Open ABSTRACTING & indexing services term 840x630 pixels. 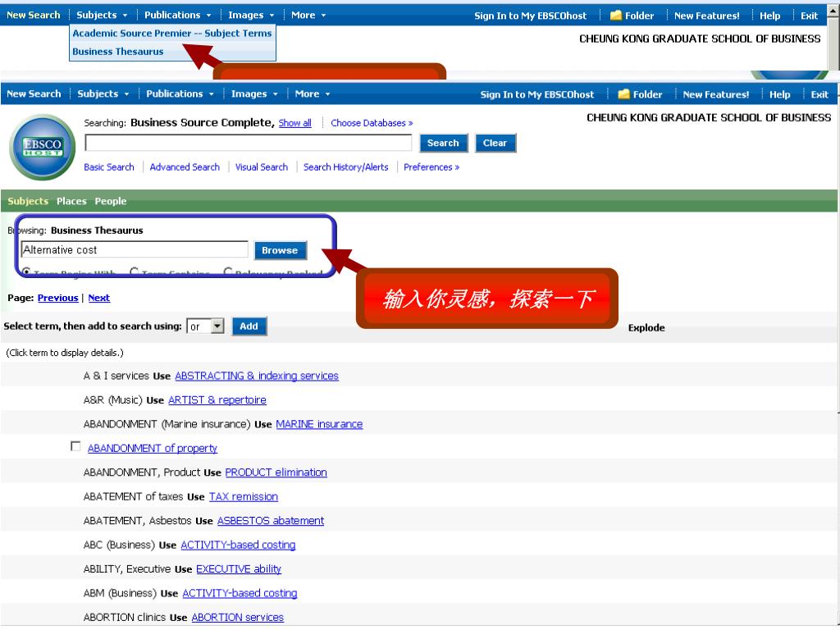point(257,376)
